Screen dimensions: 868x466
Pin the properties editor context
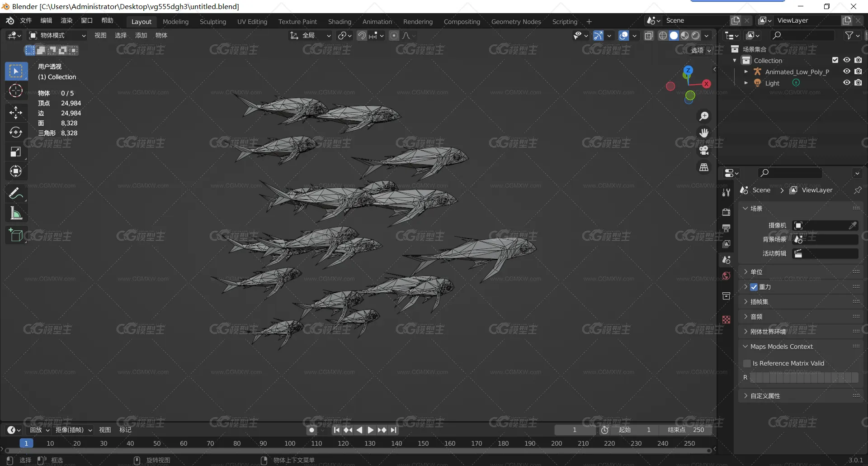pos(857,190)
